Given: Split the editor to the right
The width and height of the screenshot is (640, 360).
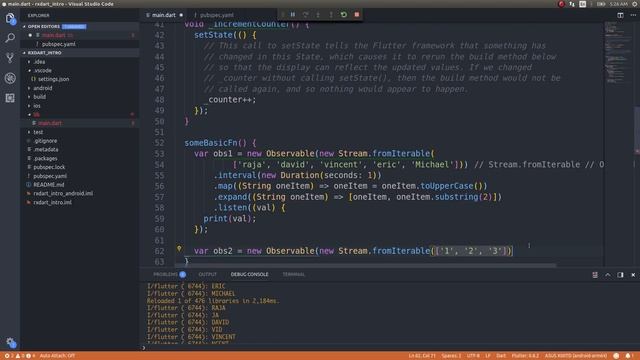Looking at the screenshot, I should pos(620,15).
